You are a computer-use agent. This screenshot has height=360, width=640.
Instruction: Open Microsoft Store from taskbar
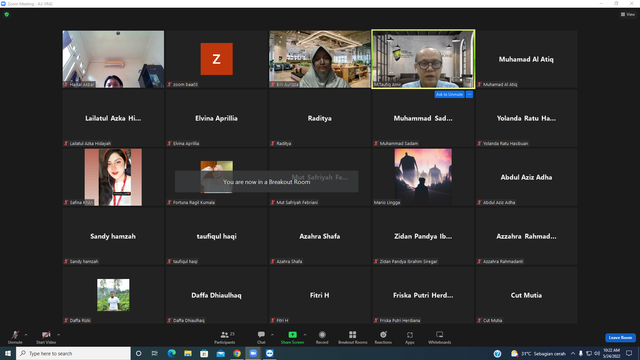click(204, 353)
